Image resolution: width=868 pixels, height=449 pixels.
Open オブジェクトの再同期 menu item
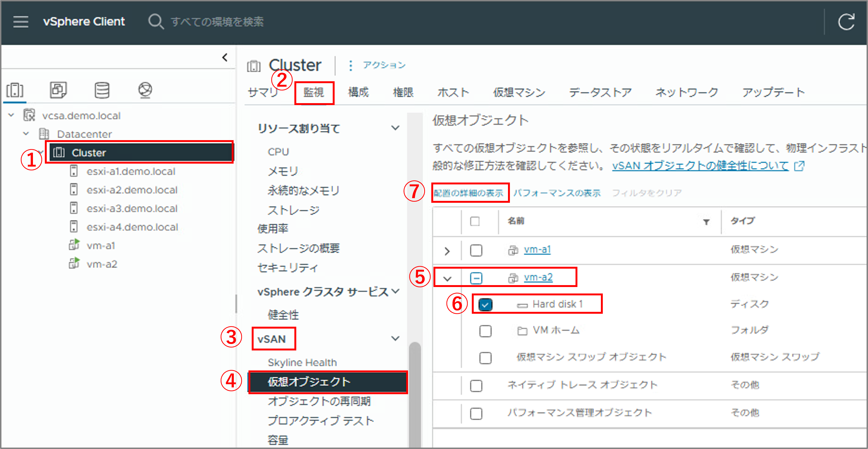pyautogui.click(x=319, y=401)
